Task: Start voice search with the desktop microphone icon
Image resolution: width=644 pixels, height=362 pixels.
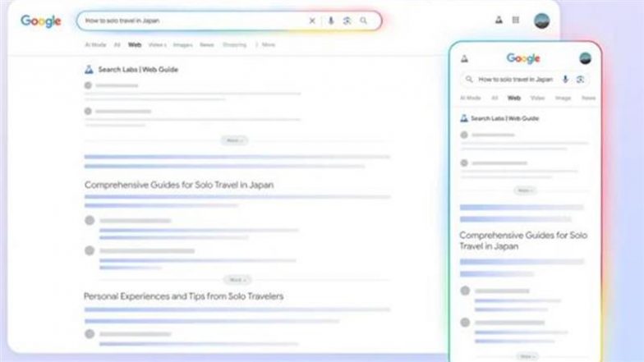Action: point(330,21)
